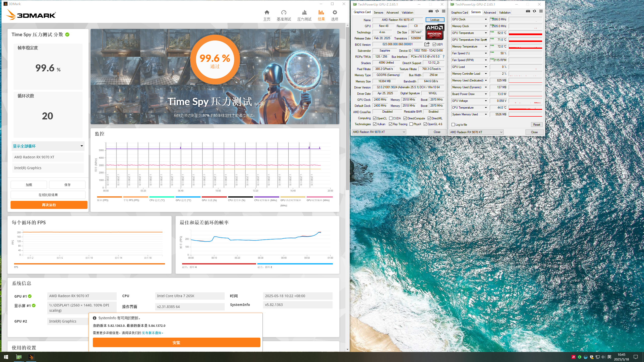Open AMD Software tray icon
644x362 pixels.
574,357
